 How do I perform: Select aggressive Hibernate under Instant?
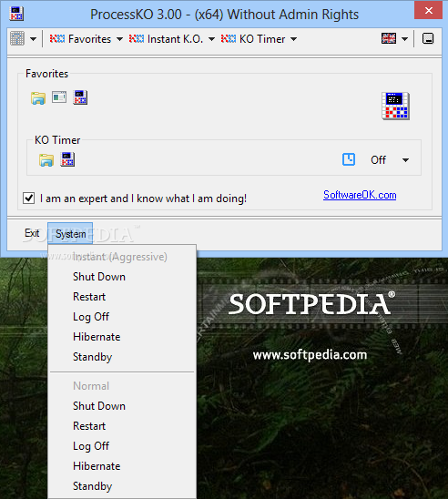point(122,337)
